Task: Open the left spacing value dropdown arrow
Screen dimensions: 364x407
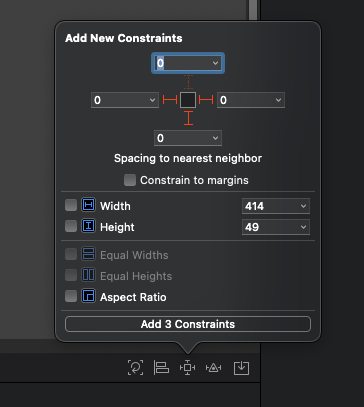Action: click(x=152, y=100)
